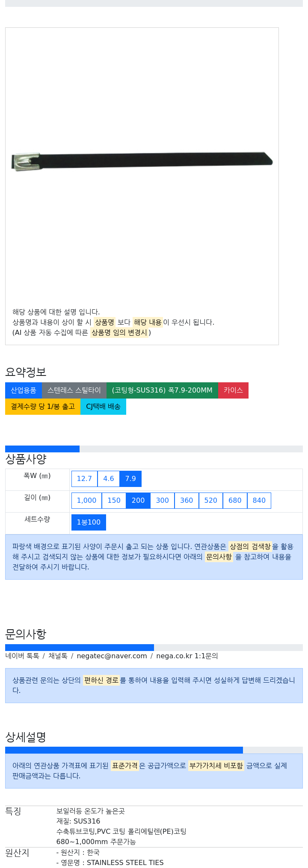Click the green 폭7.9-200MM tag
308x868 pixels.
point(162,390)
